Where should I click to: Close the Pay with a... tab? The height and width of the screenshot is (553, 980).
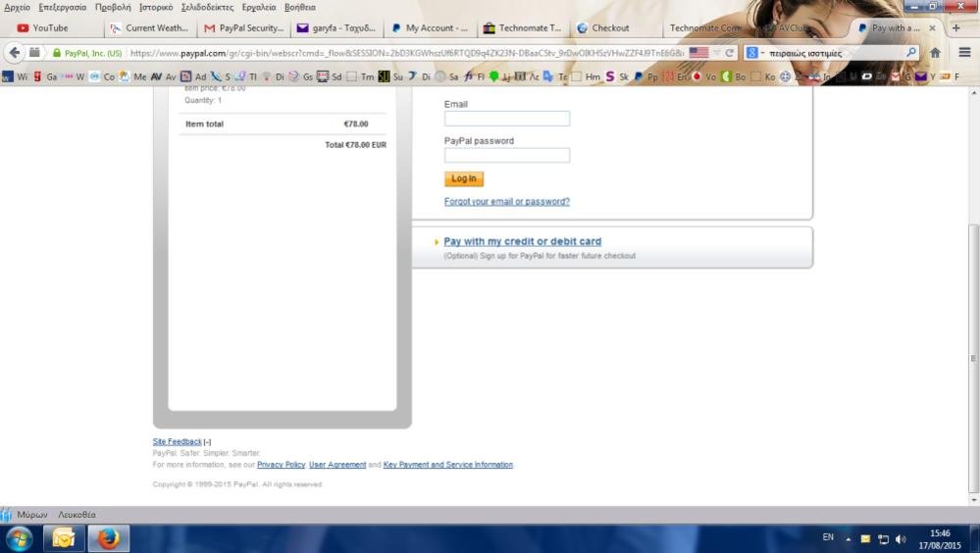(932, 28)
